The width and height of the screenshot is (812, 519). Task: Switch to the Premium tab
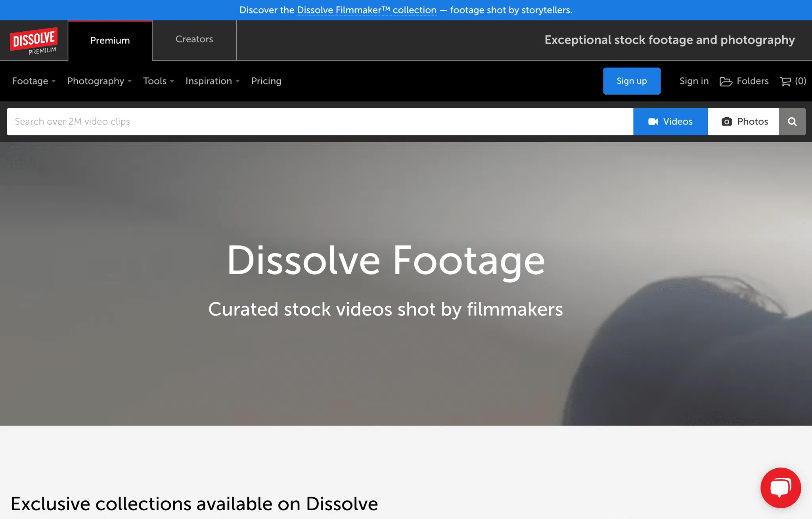(x=110, y=40)
